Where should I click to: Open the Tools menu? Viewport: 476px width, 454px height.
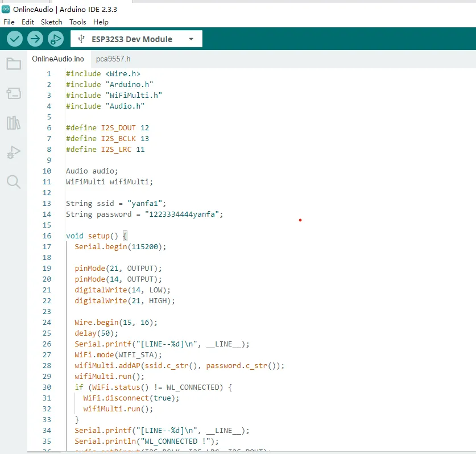pos(78,22)
